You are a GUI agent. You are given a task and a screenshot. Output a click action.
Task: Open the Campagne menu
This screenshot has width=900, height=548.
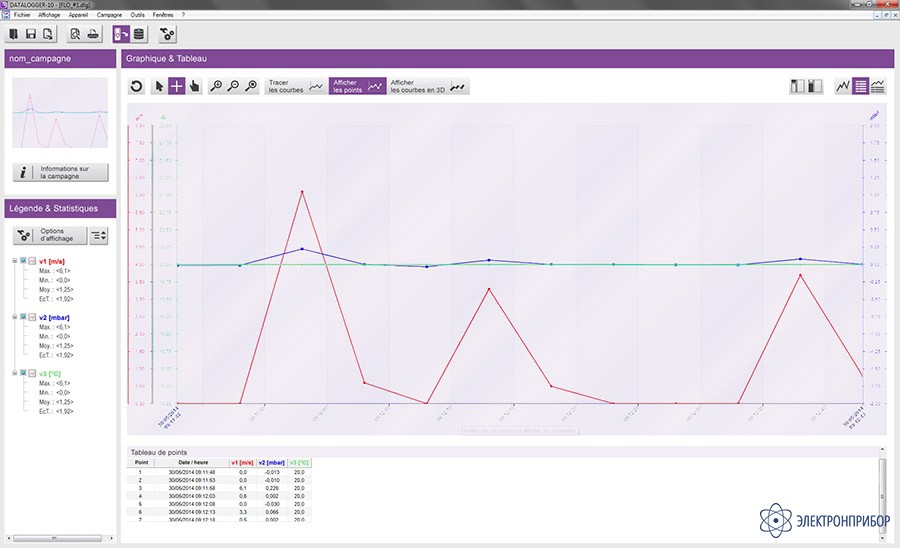click(109, 15)
